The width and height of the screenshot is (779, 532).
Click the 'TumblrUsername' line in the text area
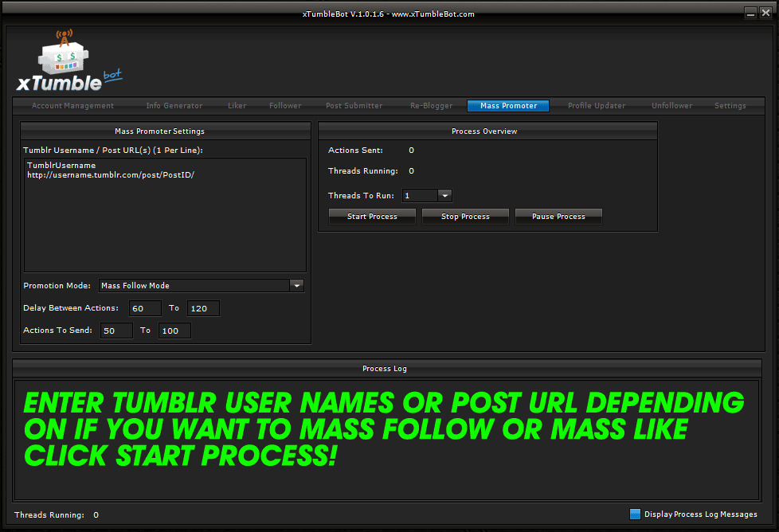(x=61, y=166)
